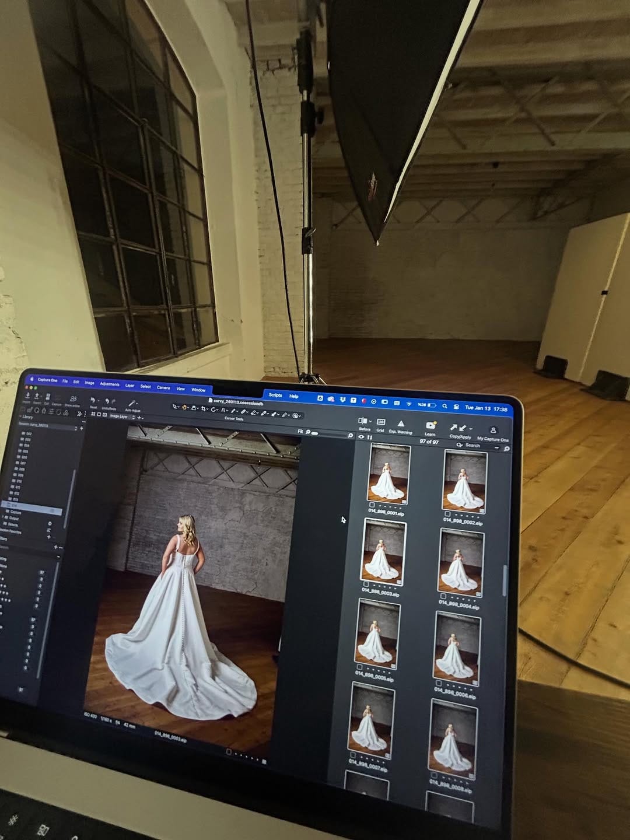Viewport: 630px width, 840px height.
Task: Open the My Capture One account icon
Action: pos(493,430)
